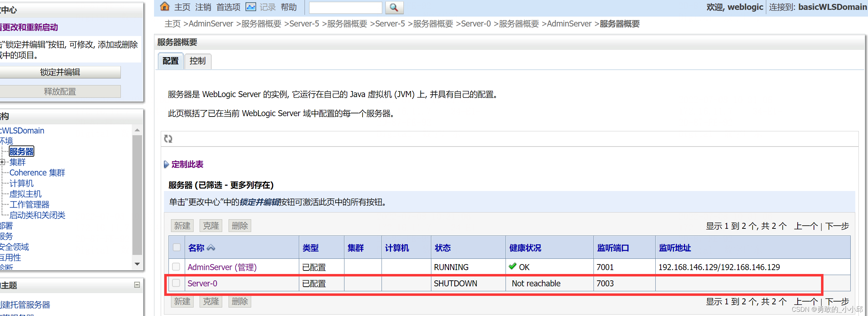
Task: Select Coherence 集群 tree item
Action: point(37,173)
